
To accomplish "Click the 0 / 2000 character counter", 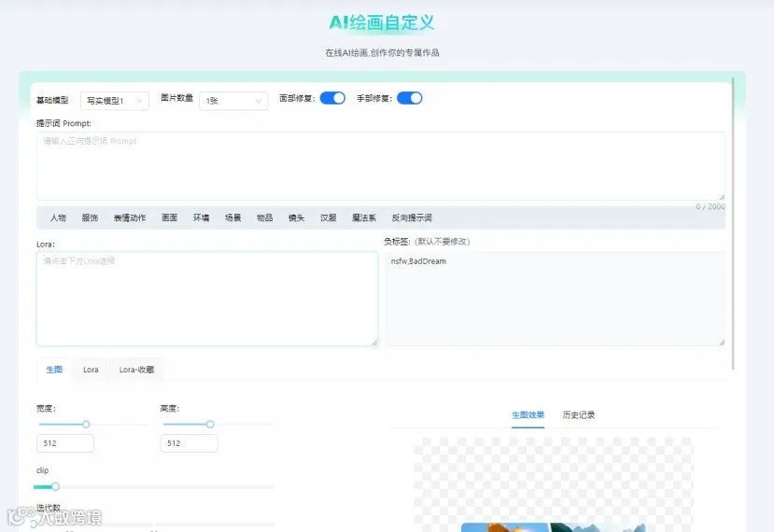I will 711,207.
